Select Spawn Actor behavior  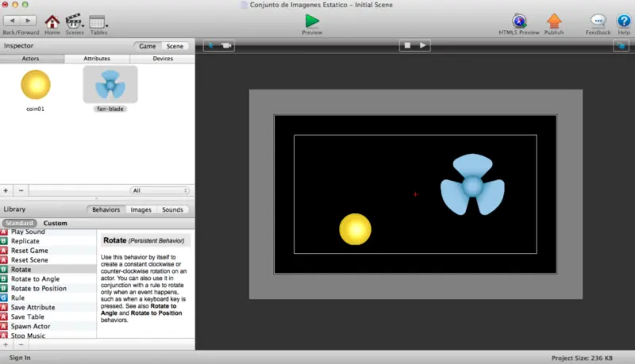point(48,326)
